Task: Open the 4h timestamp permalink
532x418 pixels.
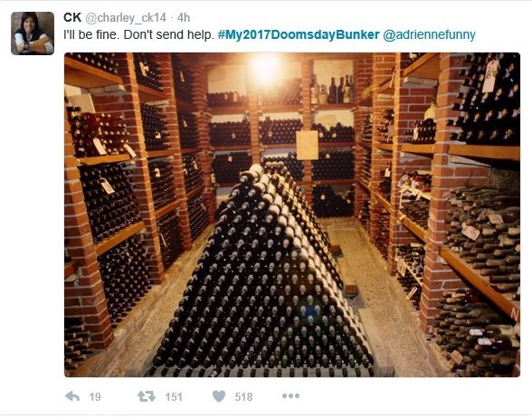Action: coord(184,18)
